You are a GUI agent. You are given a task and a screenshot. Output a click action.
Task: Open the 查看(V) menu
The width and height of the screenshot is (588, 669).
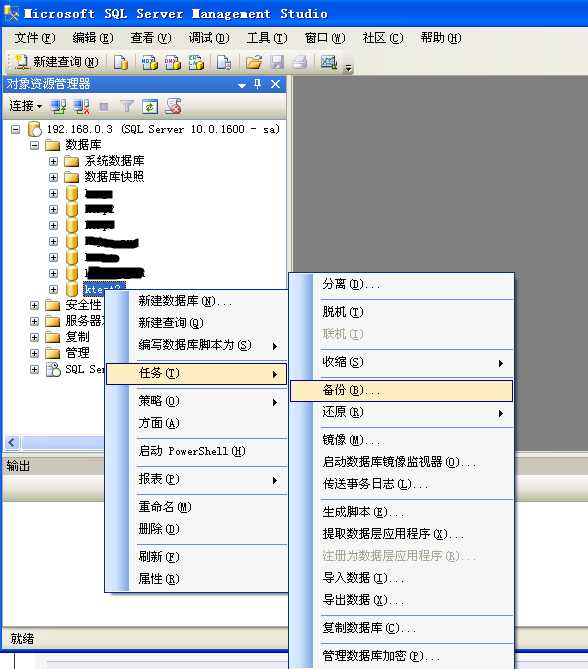151,38
